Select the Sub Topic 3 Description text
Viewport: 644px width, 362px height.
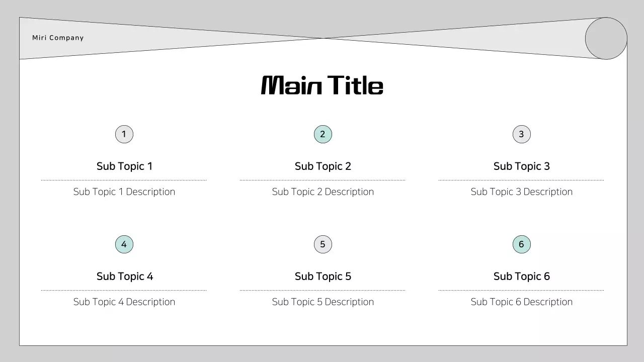click(522, 192)
